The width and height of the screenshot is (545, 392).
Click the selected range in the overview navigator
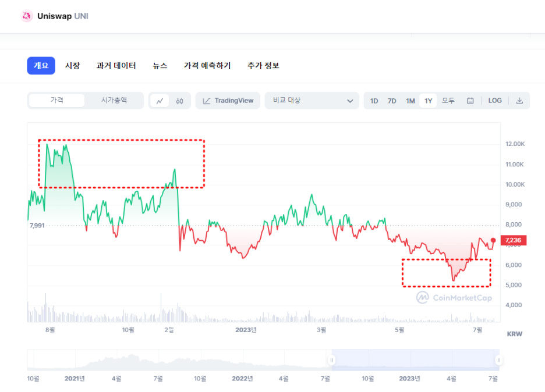click(415, 360)
